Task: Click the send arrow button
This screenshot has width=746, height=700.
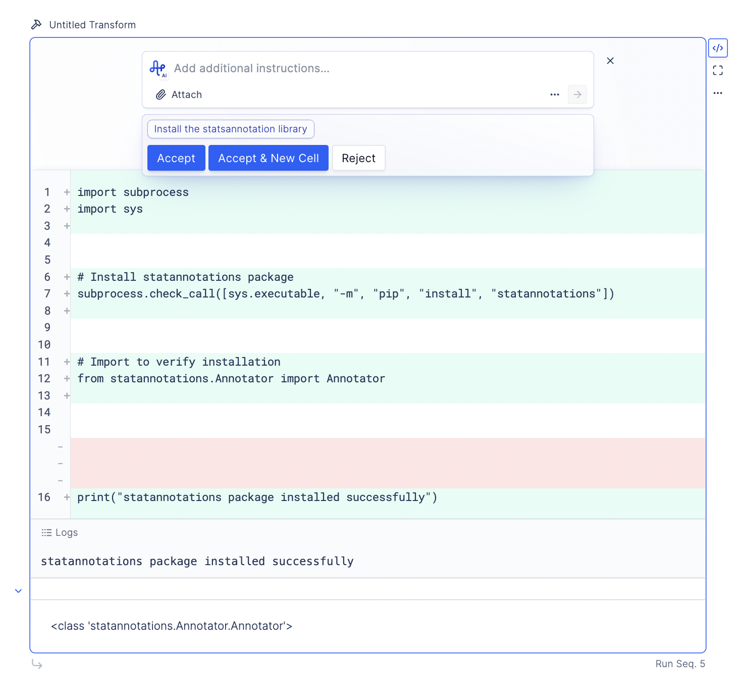Action: [x=577, y=94]
